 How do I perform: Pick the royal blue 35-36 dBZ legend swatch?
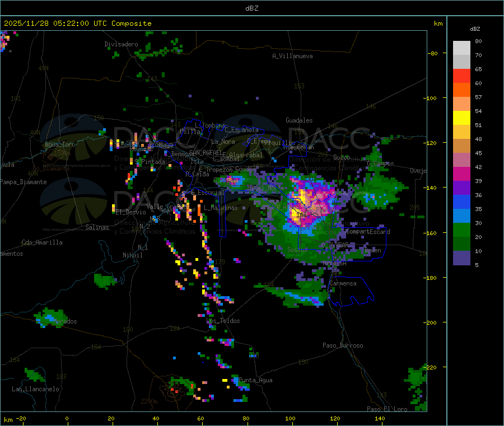(x=461, y=202)
